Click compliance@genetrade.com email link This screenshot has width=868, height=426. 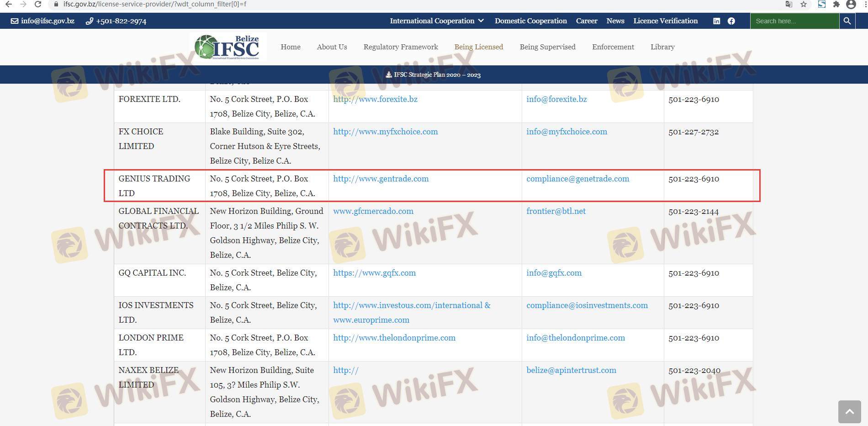pos(577,179)
